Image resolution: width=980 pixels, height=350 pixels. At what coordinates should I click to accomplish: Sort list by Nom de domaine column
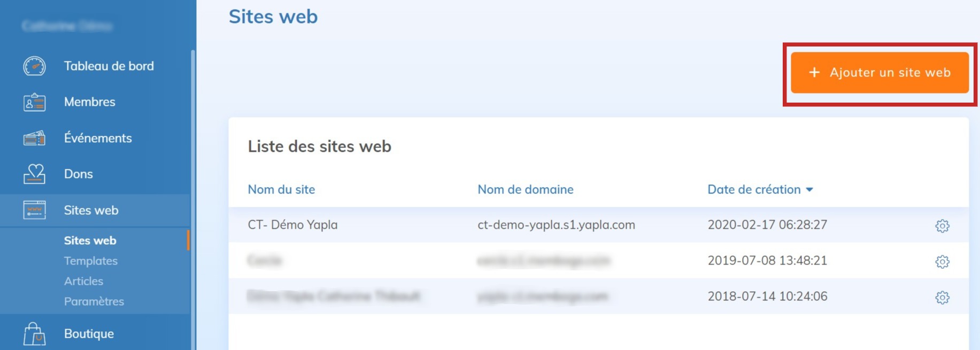click(525, 189)
